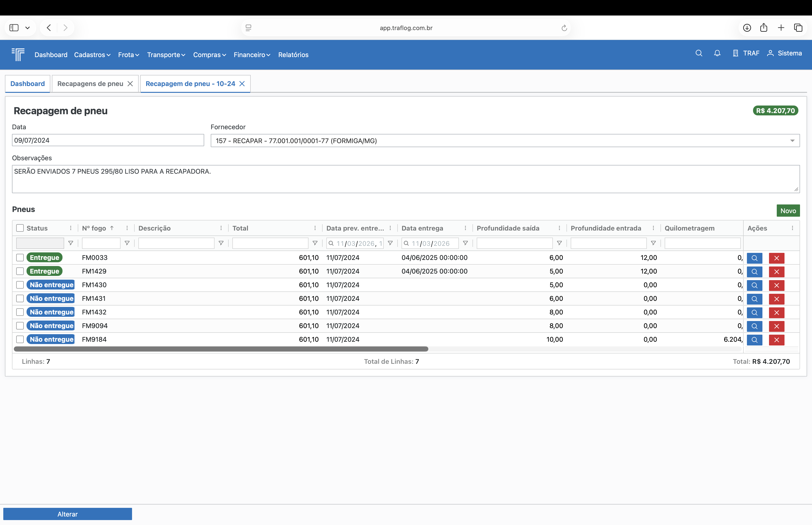
Task: Click the table horizontal scrollbar
Action: [x=221, y=349]
